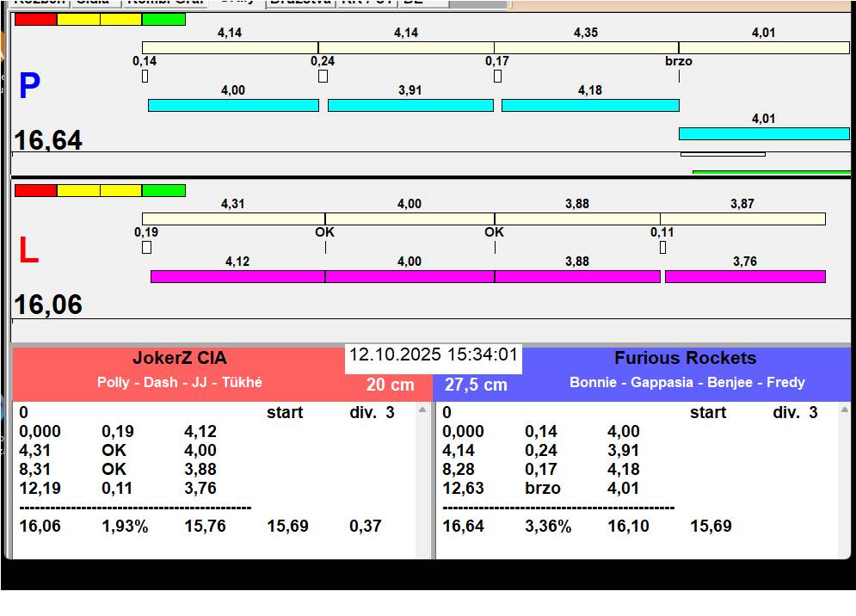This screenshot has width=856, height=616.
Task: Click the green start light in lane P
Action: click(163, 19)
